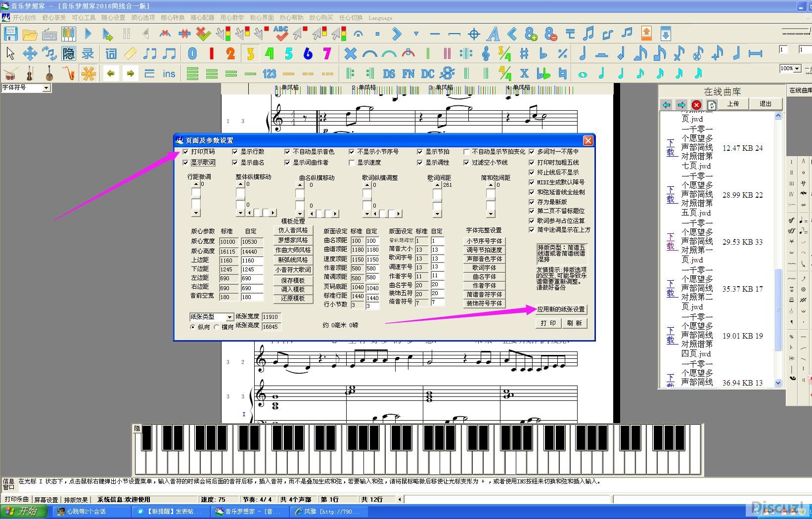Toggle the piano keys toolbar icon
The height and width of the screenshot is (519, 812).
tap(68, 34)
